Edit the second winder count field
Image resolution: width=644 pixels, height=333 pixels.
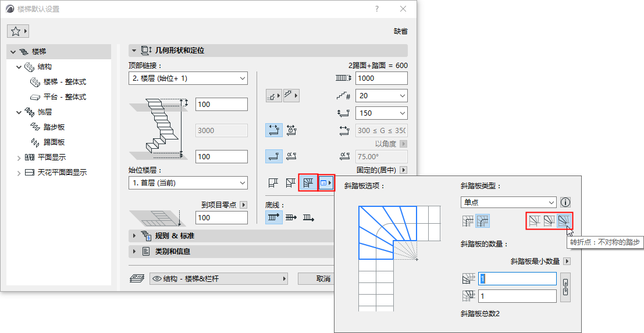518,296
